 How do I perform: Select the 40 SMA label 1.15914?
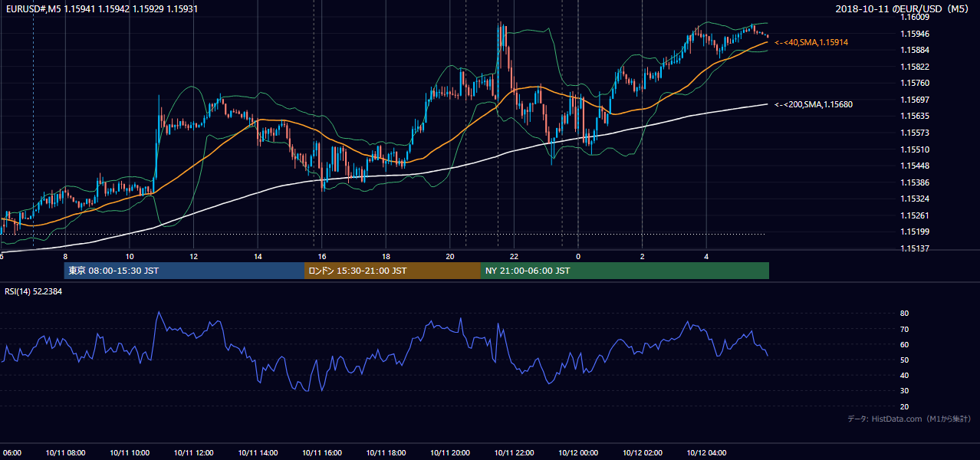811,42
